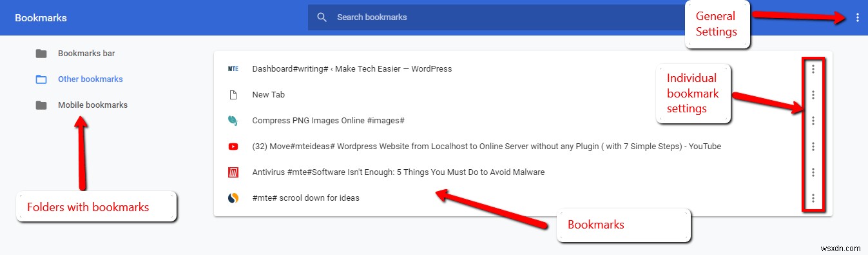The width and height of the screenshot is (868, 255).
Task: Click the search magnifier icon
Action: tap(322, 17)
